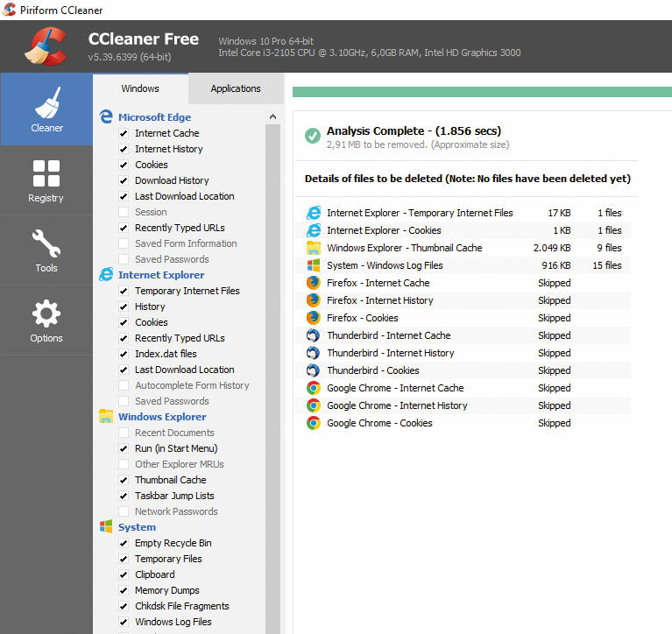Click Thunderbird icon beside Thunderbird Cookies

[x=314, y=370]
